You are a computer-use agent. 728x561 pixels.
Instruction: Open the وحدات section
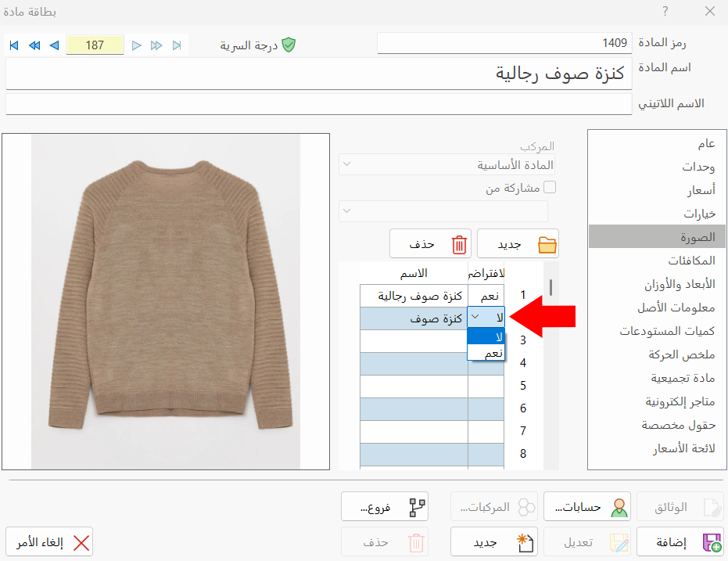(657, 167)
